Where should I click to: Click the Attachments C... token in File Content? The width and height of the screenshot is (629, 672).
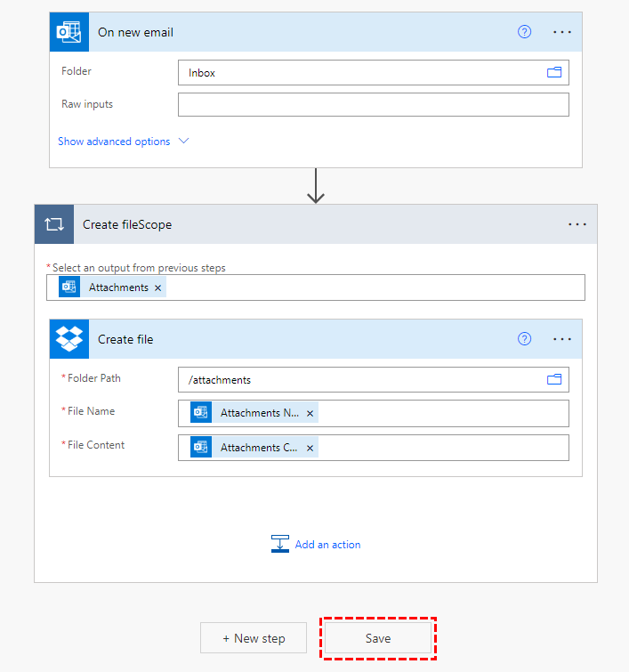coord(254,448)
